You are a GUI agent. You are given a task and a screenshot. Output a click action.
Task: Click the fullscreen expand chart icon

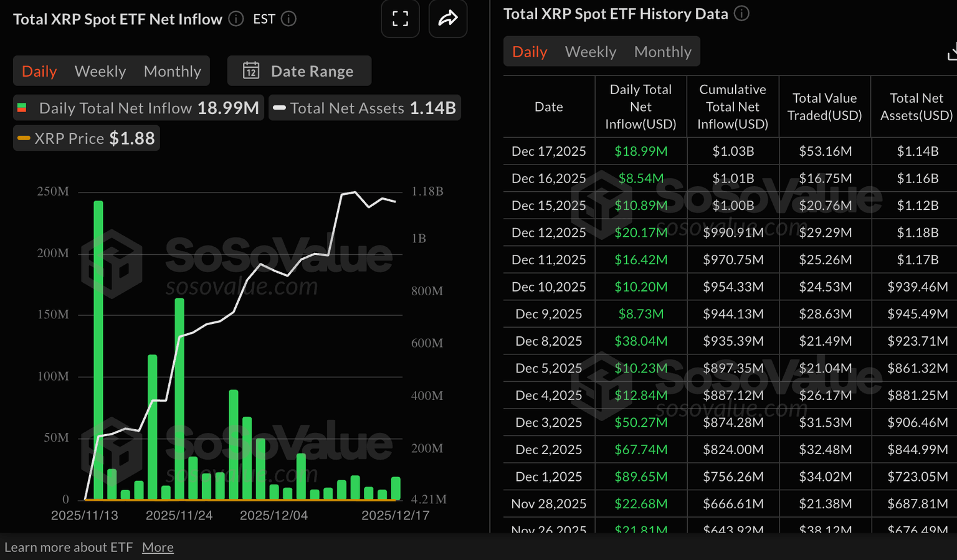[x=400, y=19]
